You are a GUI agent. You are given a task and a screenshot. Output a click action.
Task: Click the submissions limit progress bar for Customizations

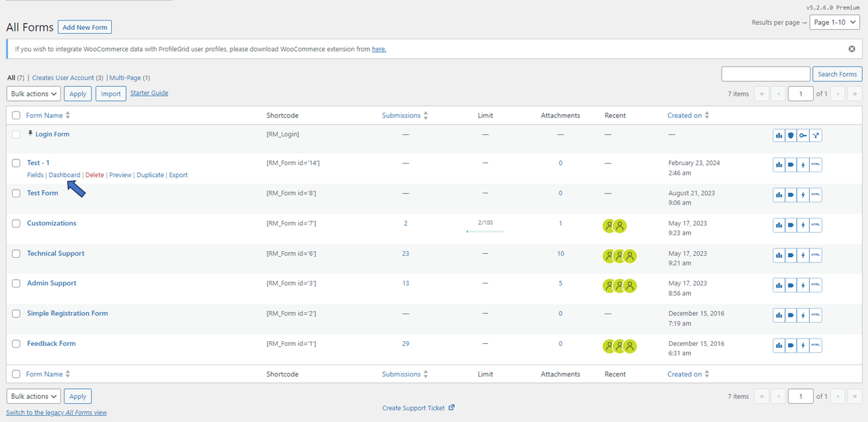(485, 231)
